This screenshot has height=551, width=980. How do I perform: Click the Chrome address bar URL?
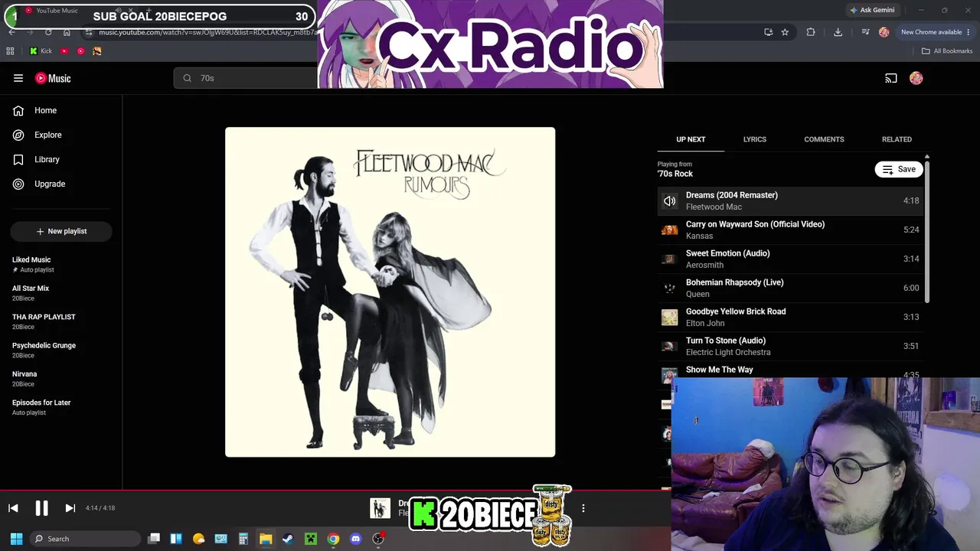pos(207,32)
